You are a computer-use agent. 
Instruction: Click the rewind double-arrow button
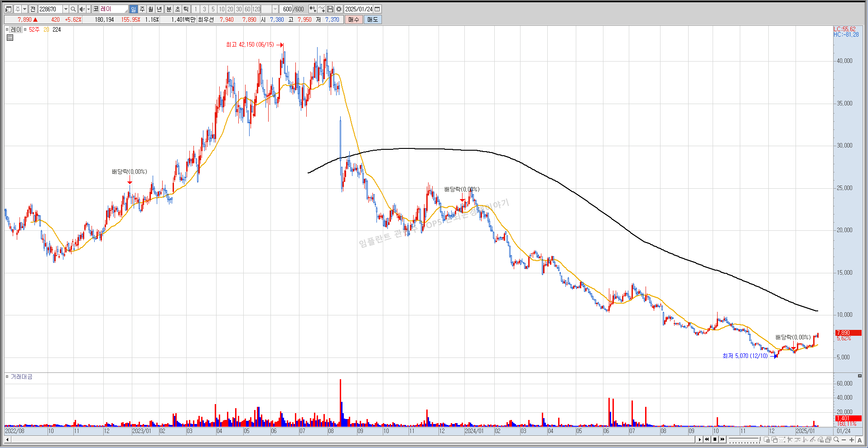707,439
